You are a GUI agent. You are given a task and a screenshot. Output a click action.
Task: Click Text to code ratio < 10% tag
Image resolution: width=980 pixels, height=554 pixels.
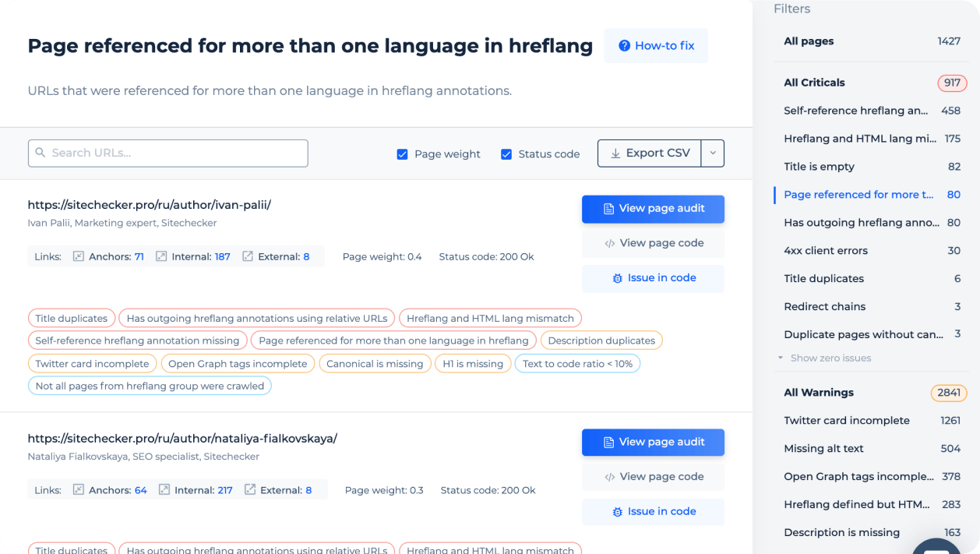point(577,363)
